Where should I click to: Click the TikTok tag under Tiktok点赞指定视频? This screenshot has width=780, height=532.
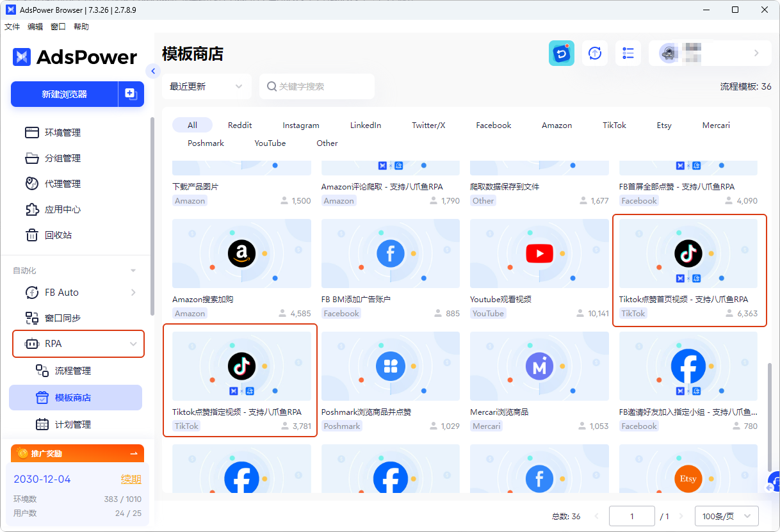186,426
